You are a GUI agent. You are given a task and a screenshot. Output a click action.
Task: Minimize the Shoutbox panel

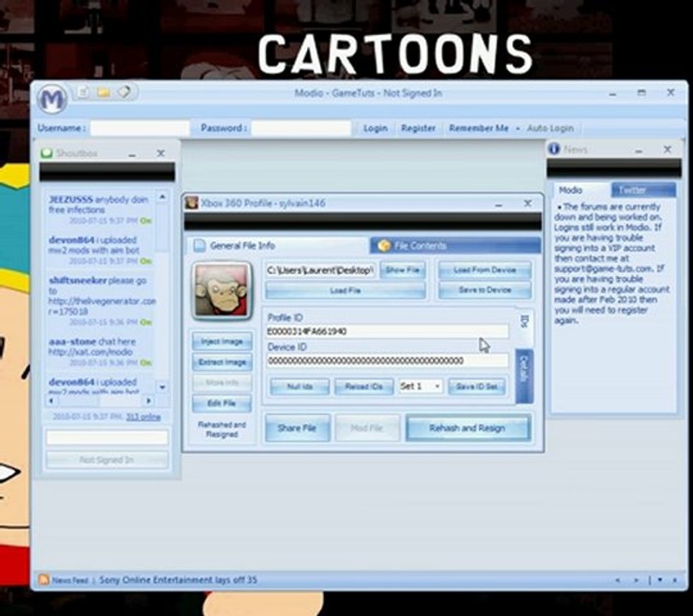tap(132, 154)
